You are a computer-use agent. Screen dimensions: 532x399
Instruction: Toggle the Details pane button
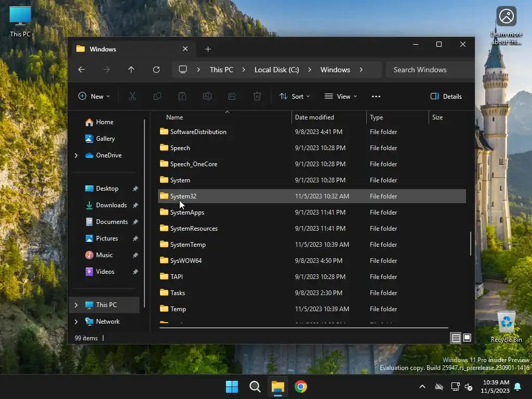[x=446, y=96]
